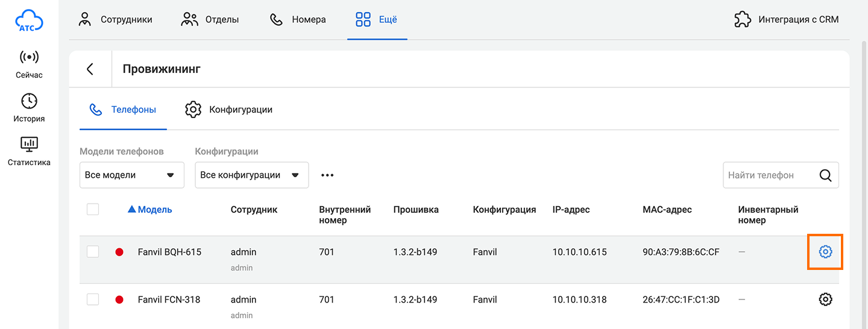Click the back arrow beside Провижининг
This screenshot has width=868, height=329.
[90, 69]
